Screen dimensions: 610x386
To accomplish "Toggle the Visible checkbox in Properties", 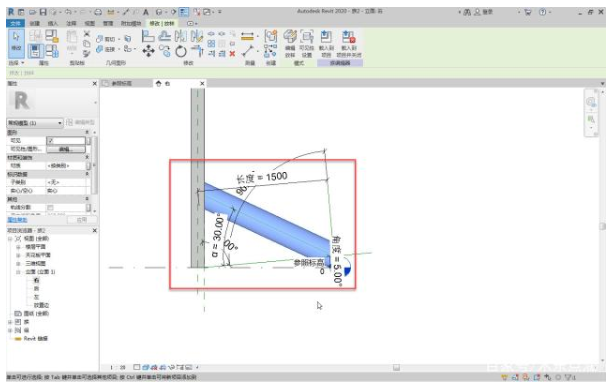I will (x=51, y=140).
